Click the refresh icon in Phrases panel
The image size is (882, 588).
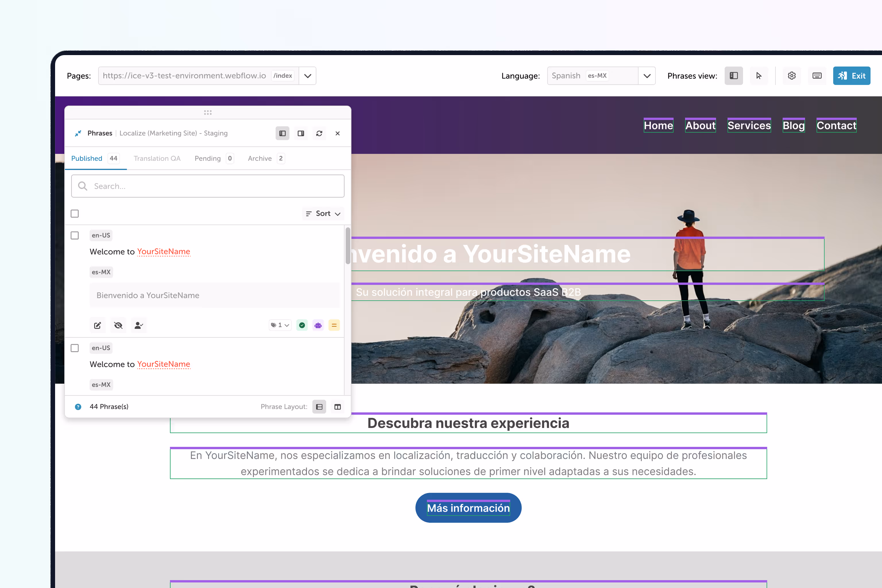(x=319, y=134)
